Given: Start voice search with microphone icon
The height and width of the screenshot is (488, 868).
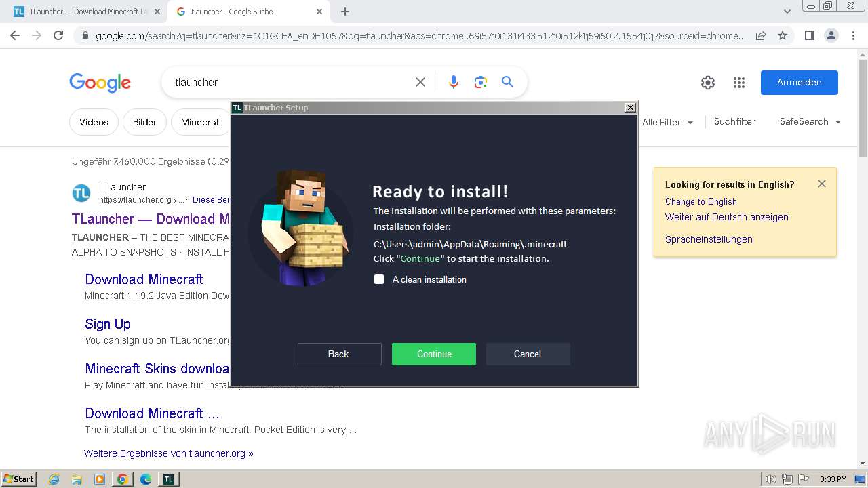Looking at the screenshot, I should click(x=454, y=82).
